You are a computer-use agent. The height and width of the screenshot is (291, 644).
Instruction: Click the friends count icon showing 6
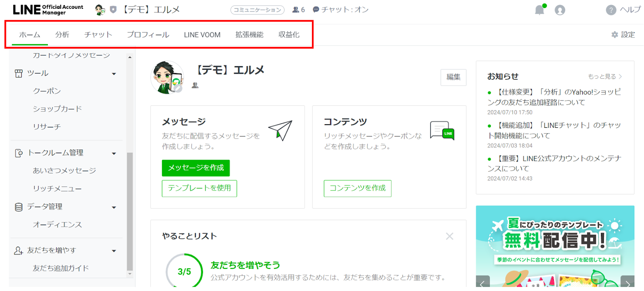pos(296,10)
